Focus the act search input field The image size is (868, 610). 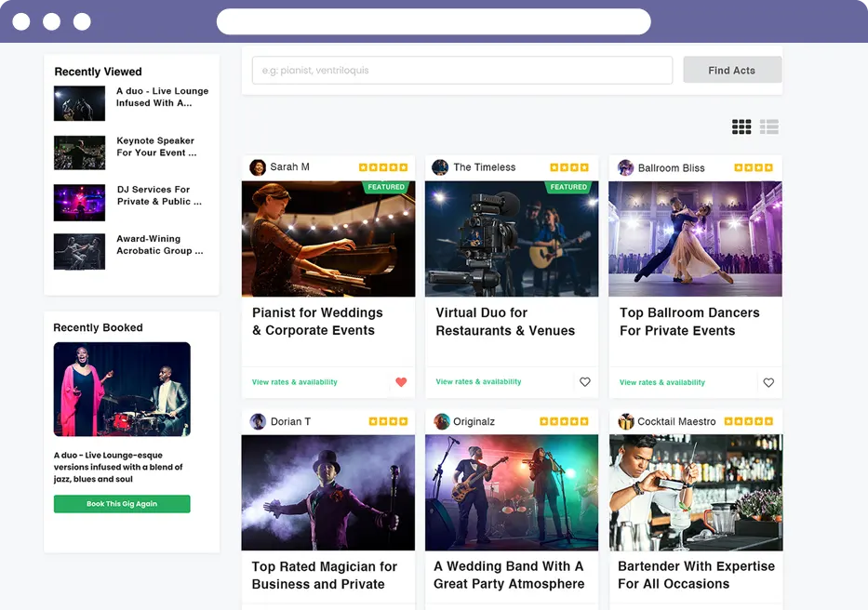tap(462, 71)
